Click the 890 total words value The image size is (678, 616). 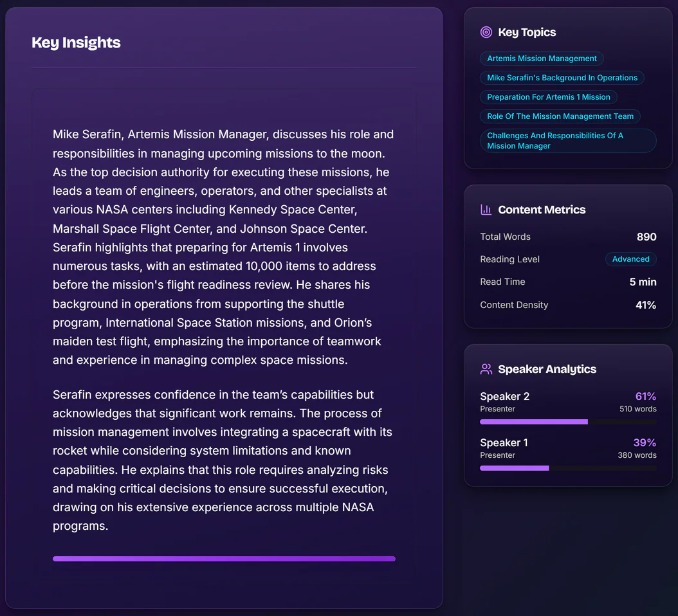[x=646, y=237]
